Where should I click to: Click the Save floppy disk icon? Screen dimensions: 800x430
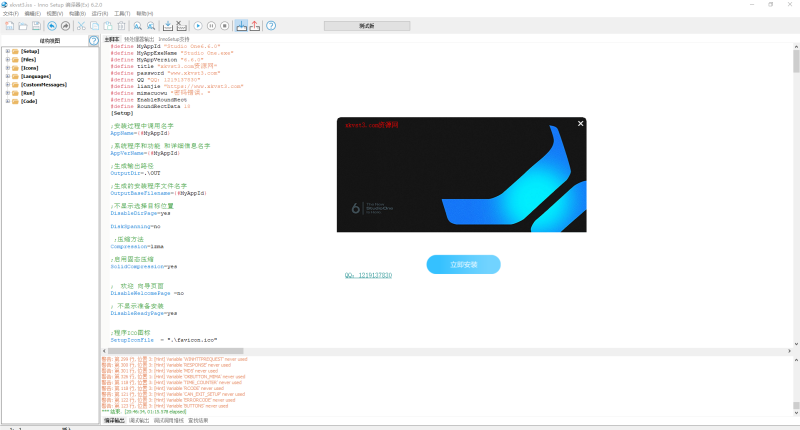click(x=36, y=26)
